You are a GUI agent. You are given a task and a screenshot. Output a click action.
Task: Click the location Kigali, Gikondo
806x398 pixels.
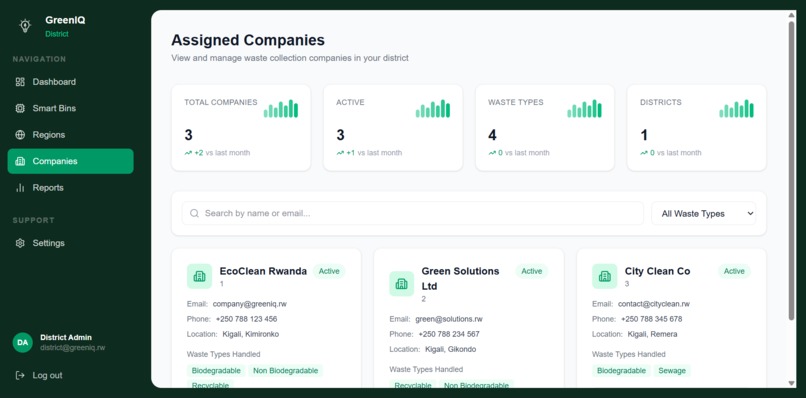tap(450, 349)
